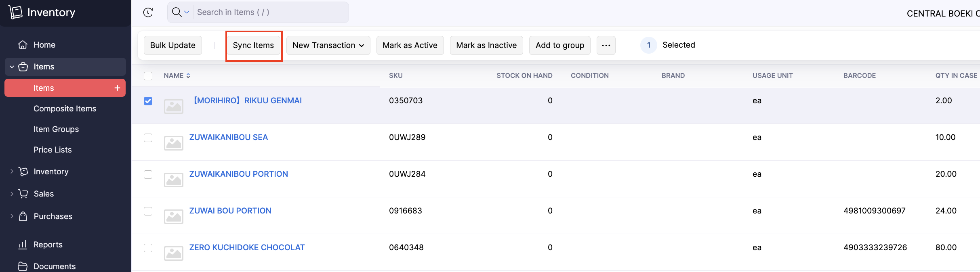Focus the Search in Items field
The height and width of the screenshot is (272, 980).
tap(270, 12)
